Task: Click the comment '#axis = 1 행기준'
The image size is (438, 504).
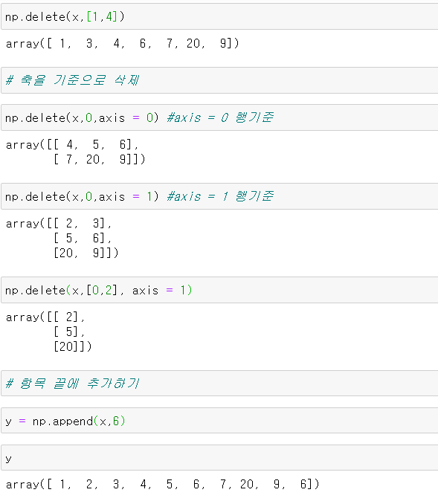Action: pos(220,196)
